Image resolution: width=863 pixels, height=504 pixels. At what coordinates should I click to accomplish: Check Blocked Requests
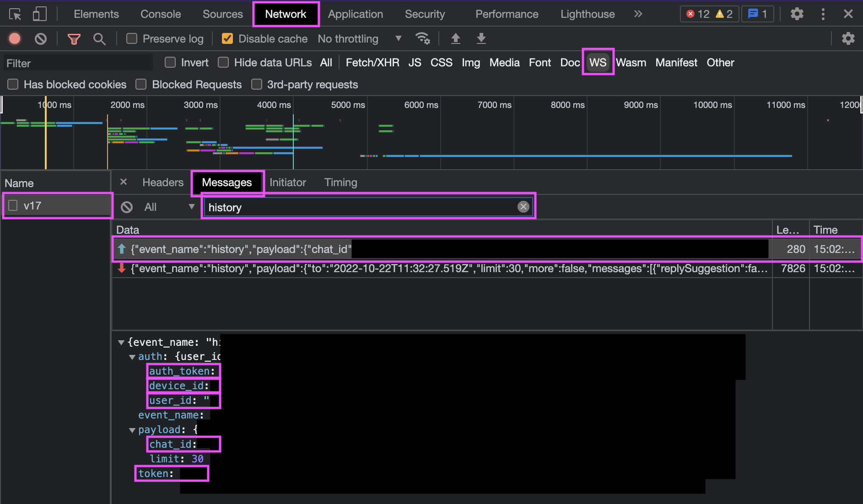[141, 84]
